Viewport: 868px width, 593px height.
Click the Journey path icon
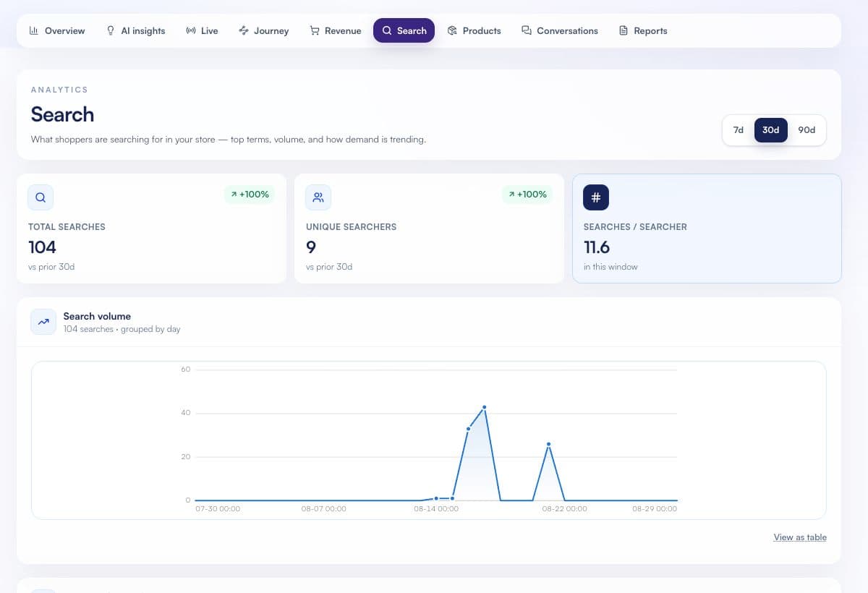tap(244, 30)
